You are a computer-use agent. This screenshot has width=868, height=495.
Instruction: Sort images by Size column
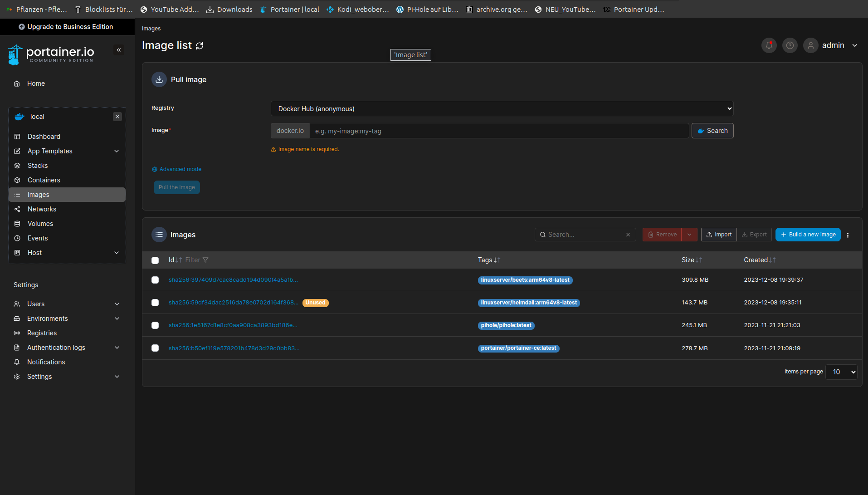click(692, 260)
